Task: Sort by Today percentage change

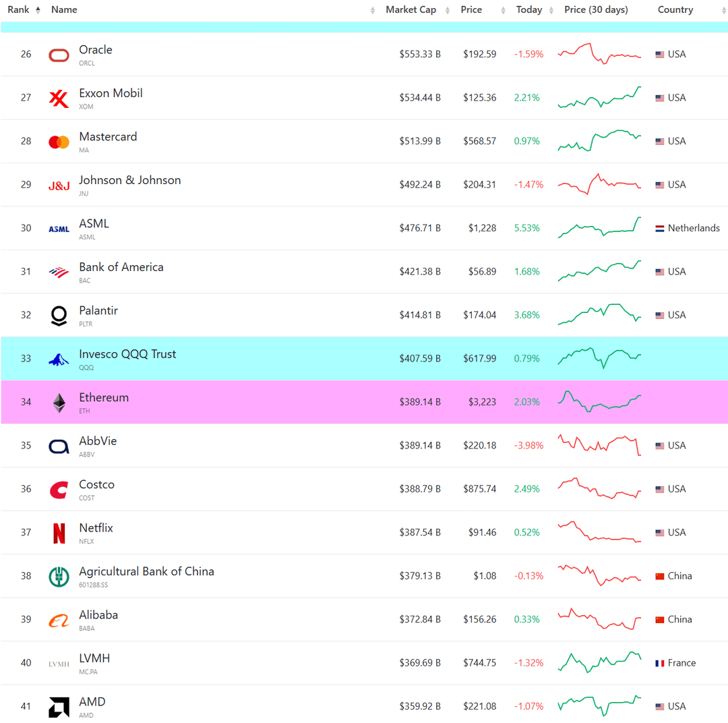Action: tap(529, 10)
